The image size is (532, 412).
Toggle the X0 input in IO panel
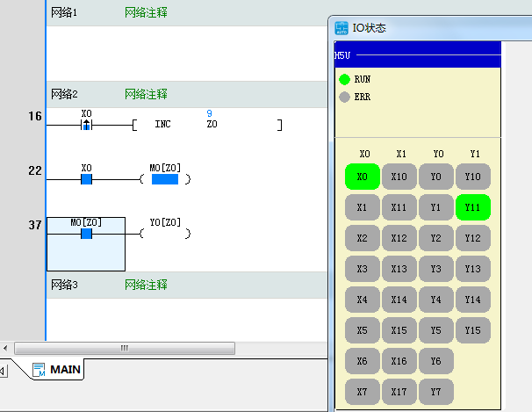362,177
